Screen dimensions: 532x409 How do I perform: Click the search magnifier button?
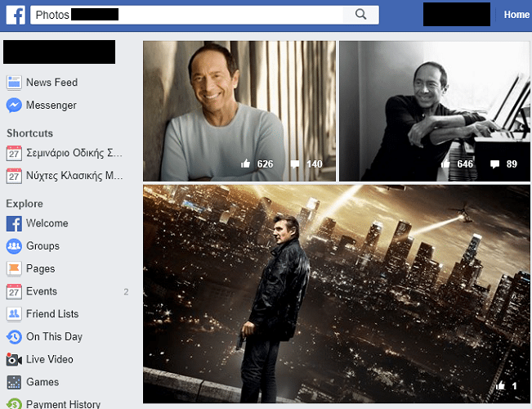[x=360, y=15]
